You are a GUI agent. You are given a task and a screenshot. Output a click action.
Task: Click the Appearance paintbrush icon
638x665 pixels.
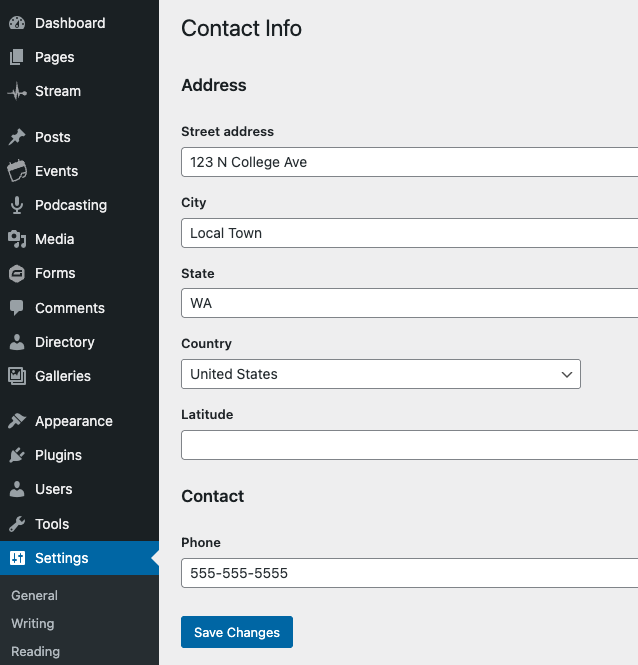point(17,421)
